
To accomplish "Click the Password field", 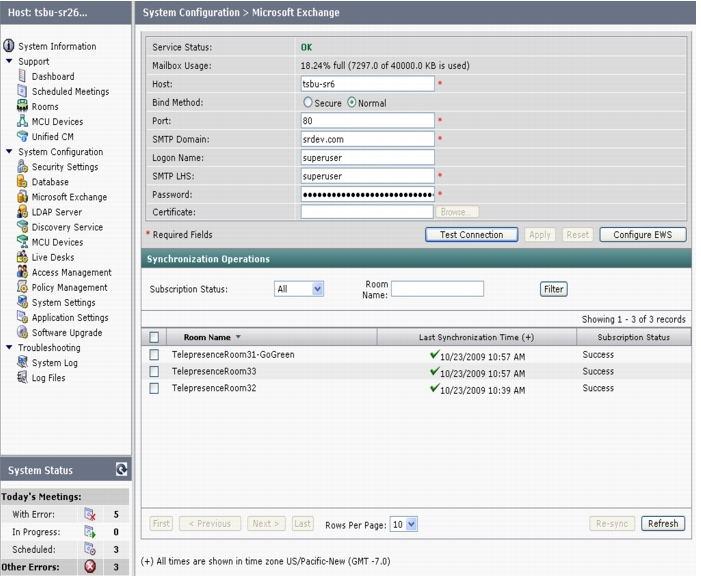I will 367,194.
